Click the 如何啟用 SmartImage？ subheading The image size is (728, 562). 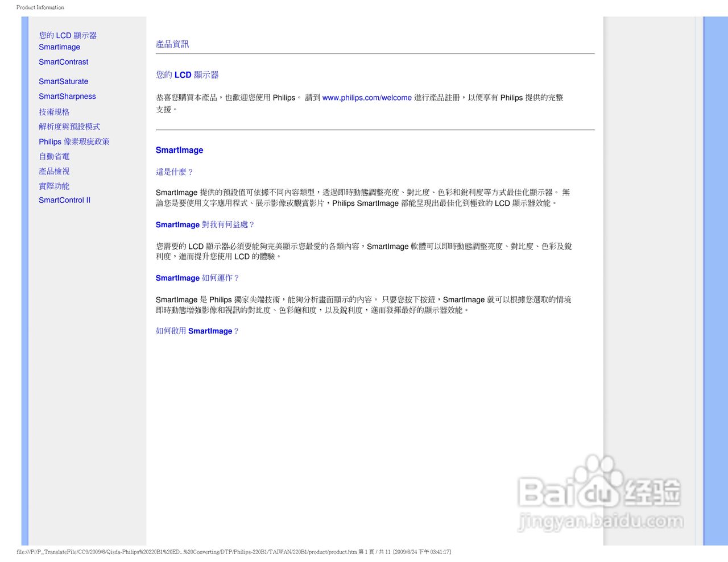tap(197, 331)
